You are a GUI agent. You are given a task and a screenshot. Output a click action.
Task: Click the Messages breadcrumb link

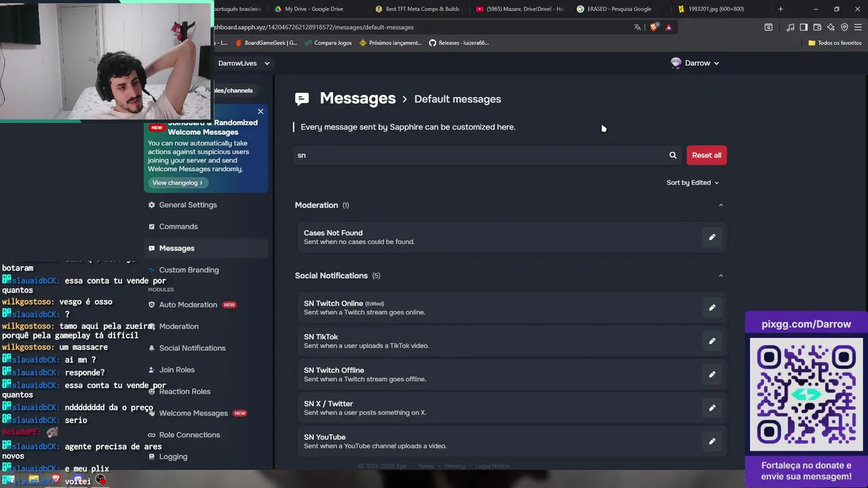click(x=357, y=98)
